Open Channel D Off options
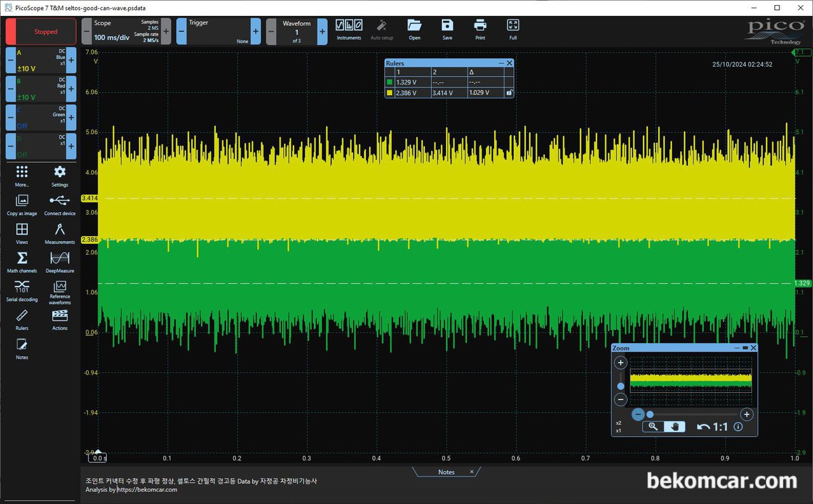813x504 pixels. tap(41, 146)
